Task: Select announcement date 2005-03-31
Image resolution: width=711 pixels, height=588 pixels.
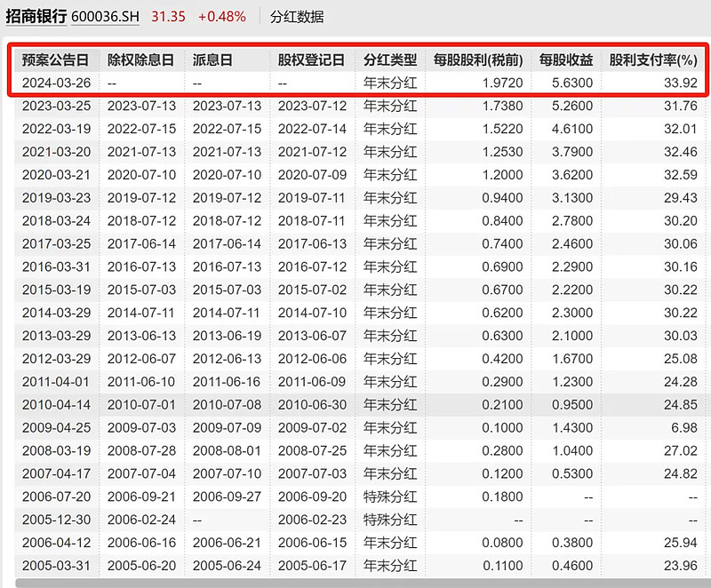Action: click(x=56, y=566)
